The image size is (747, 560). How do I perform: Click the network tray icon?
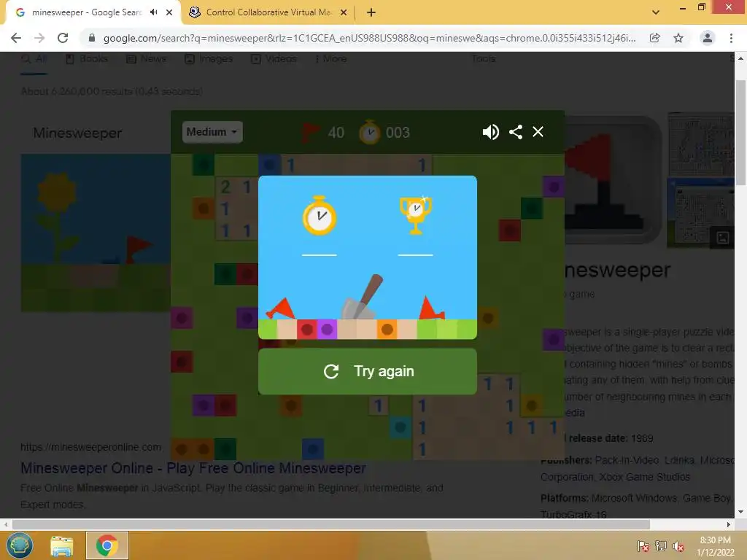click(661, 545)
